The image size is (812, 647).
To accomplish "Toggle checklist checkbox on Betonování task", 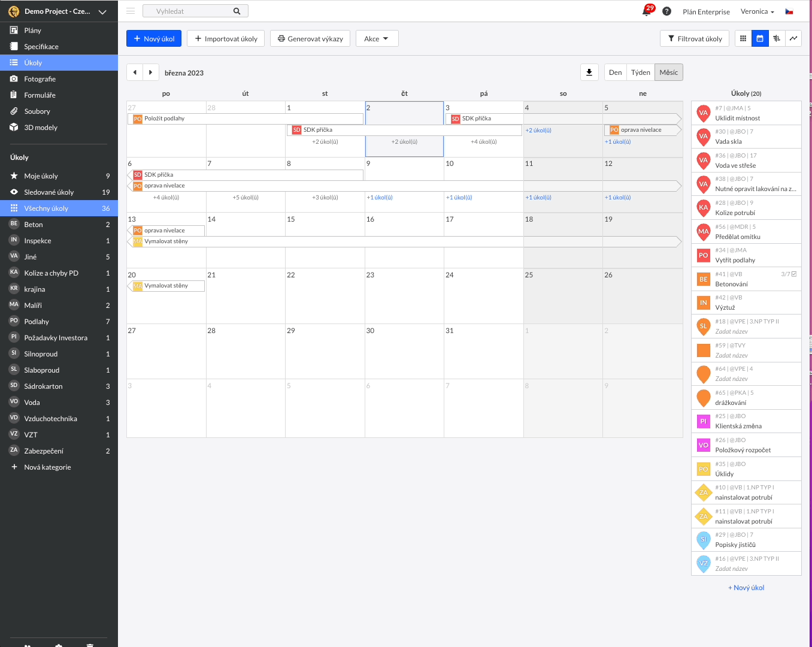I will click(x=794, y=274).
